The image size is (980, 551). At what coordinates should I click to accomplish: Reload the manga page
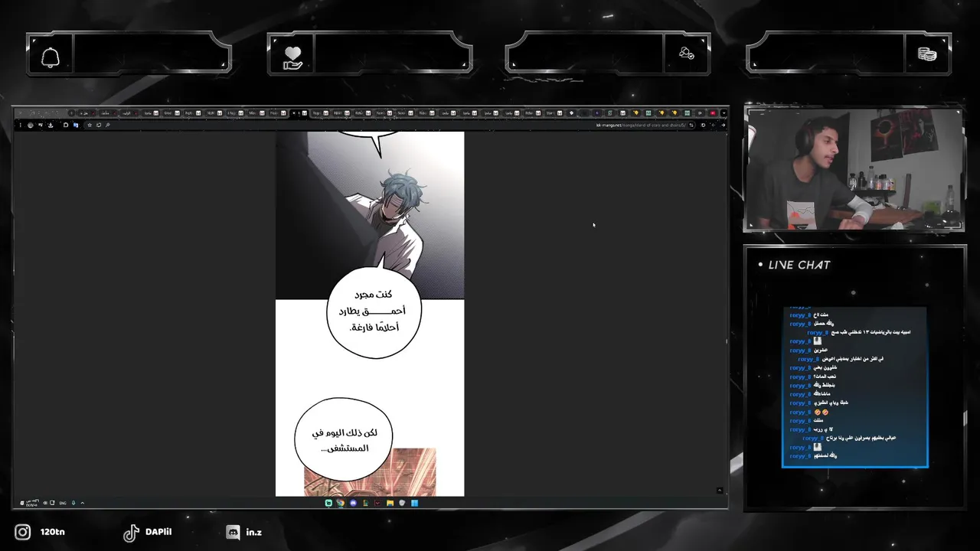pyautogui.click(x=703, y=125)
